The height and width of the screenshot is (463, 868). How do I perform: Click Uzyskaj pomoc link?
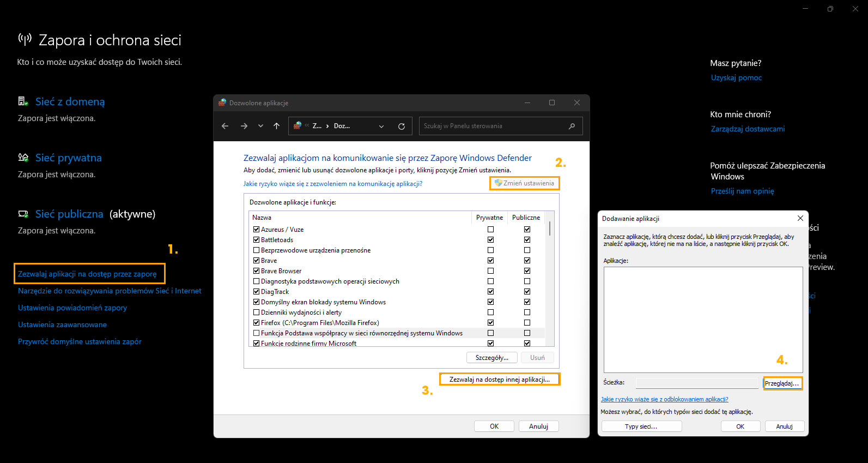click(736, 77)
